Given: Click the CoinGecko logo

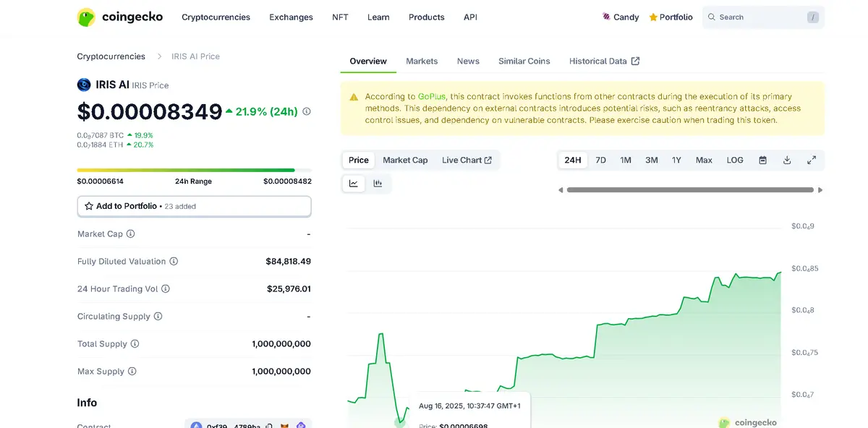Looking at the screenshot, I should (x=120, y=17).
